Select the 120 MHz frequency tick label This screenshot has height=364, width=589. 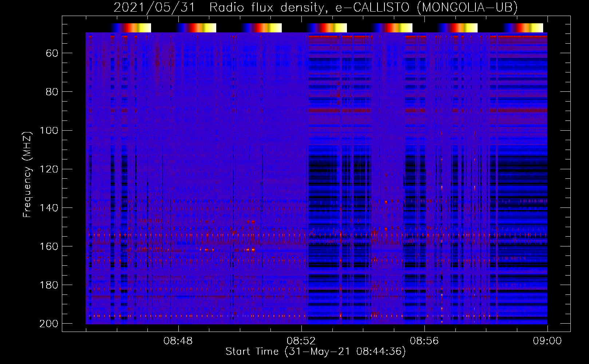[x=49, y=169]
